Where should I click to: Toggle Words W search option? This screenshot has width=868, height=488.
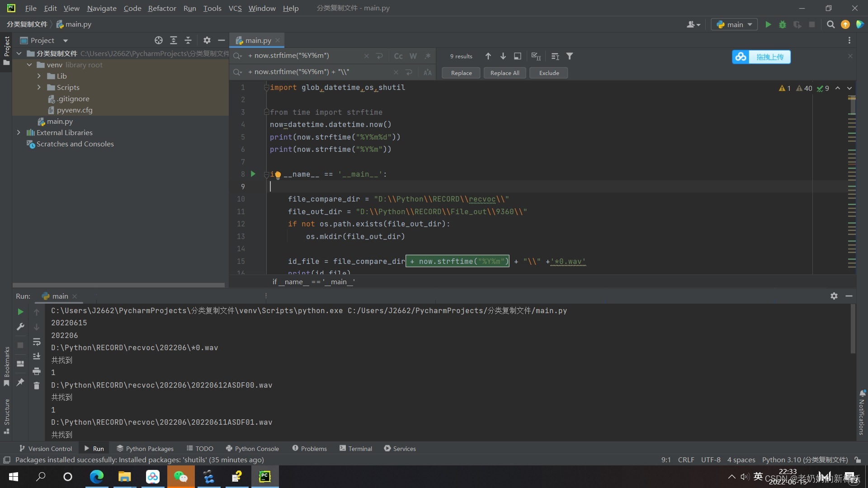coord(413,56)
